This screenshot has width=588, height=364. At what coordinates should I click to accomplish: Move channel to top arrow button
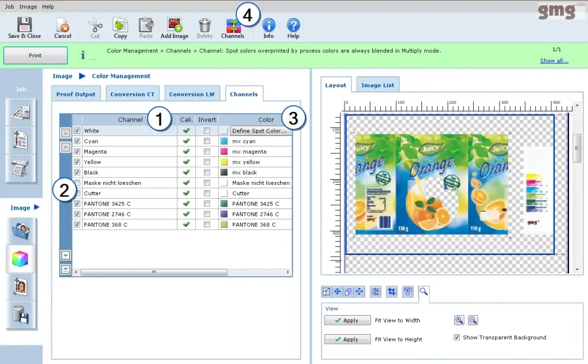click(65, 133)
